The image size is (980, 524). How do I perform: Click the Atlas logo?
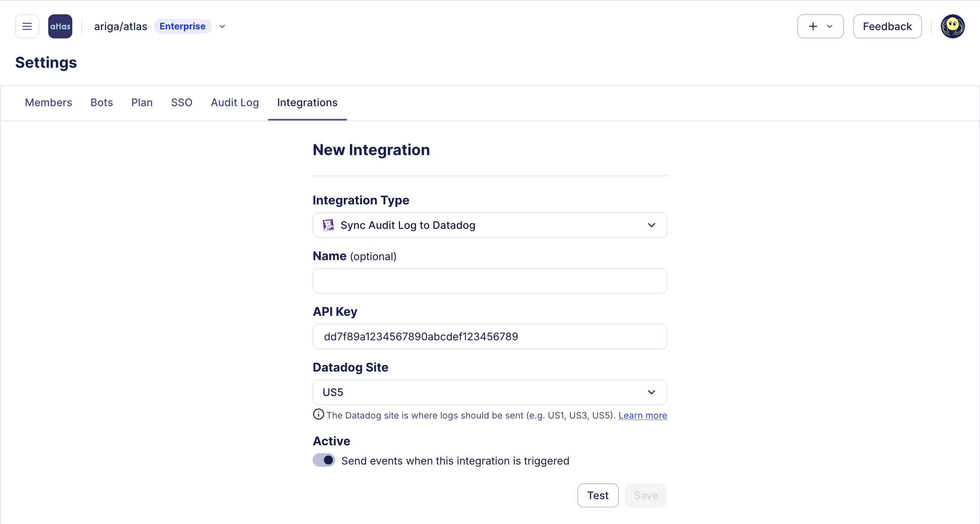coord(60,26)
